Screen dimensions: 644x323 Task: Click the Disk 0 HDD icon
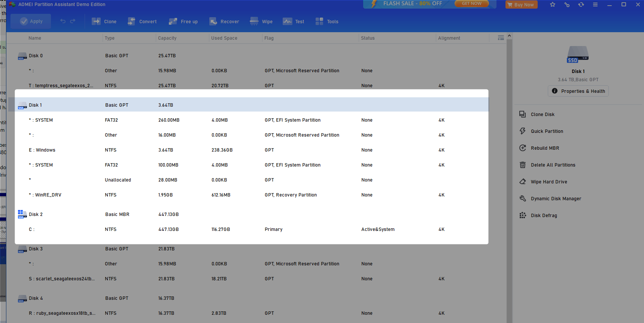(22, 56)
